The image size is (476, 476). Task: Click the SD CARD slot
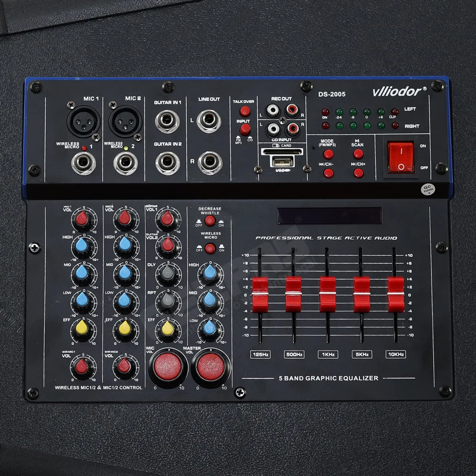282,152
